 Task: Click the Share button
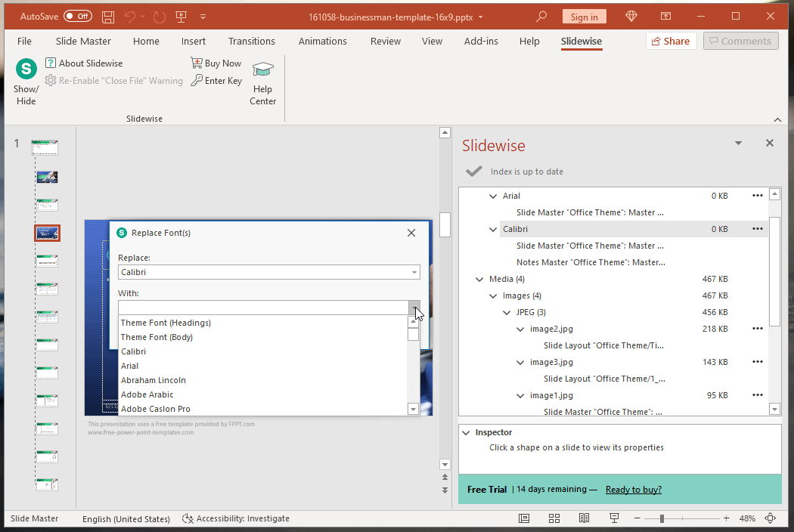(x=671, y=42)
